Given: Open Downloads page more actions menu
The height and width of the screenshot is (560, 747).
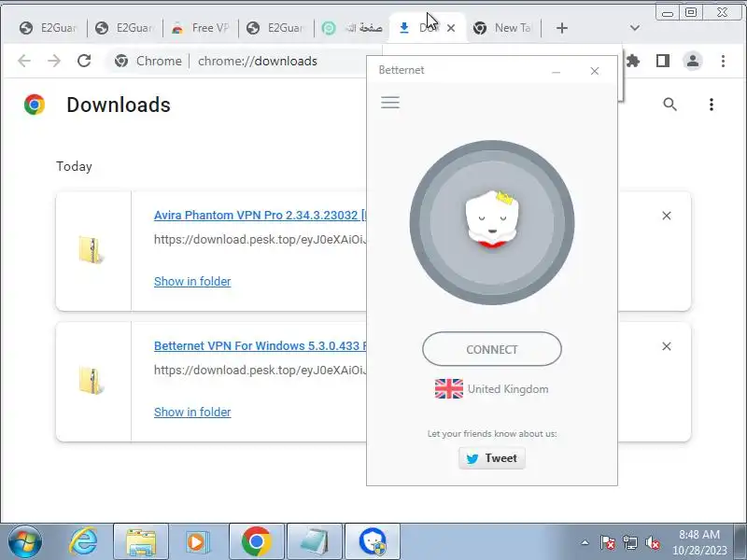Looking at the screenshot, I should pyautogui.click(x=712, y=105).
